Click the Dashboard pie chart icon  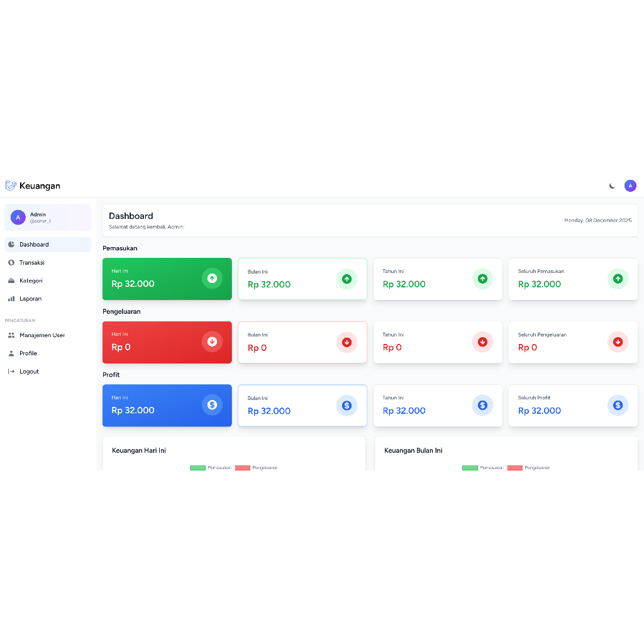(x=11, y=245)
